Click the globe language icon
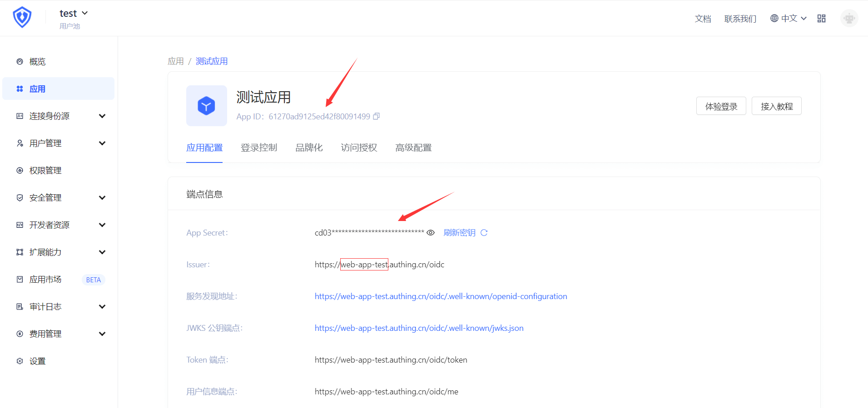The image size is (868, 408). (774, 18)
